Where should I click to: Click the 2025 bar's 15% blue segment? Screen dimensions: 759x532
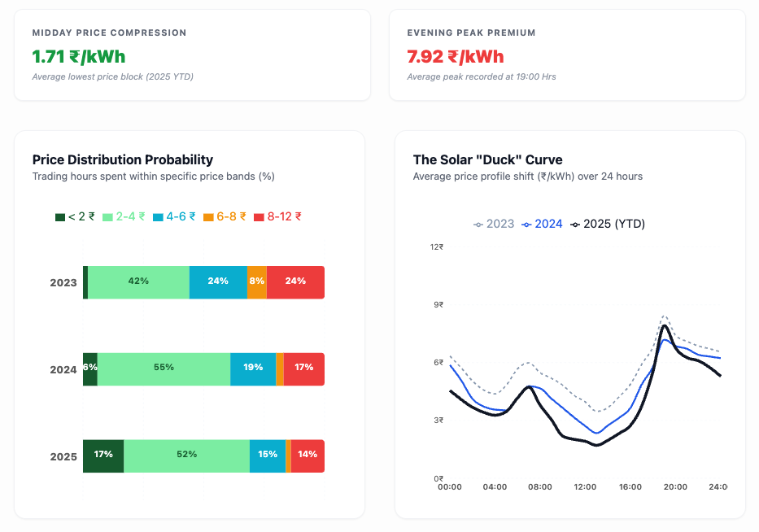(268, 456)
